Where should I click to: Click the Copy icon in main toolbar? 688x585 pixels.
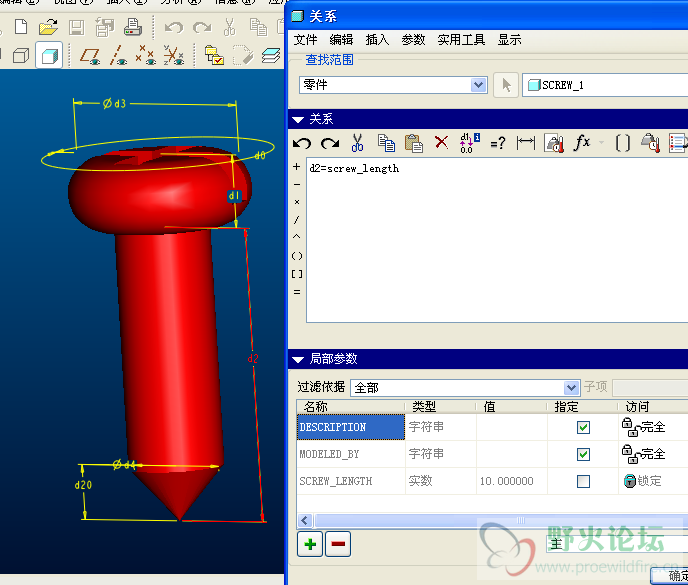pyautogui.click(x=258, y=27)
